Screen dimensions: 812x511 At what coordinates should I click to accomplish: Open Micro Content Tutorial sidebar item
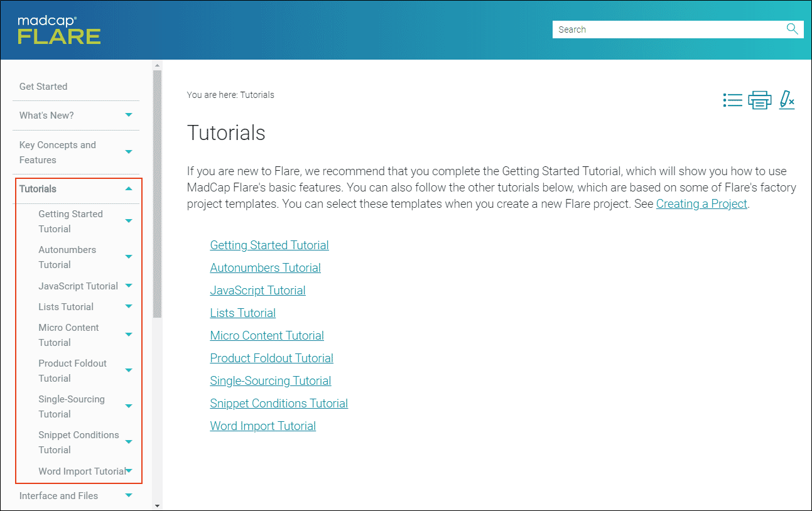click(68, 335)
